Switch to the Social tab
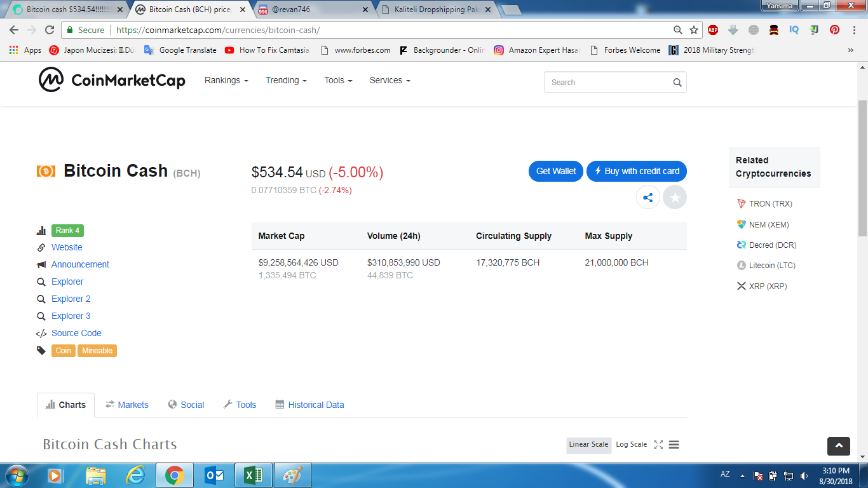 186,405
